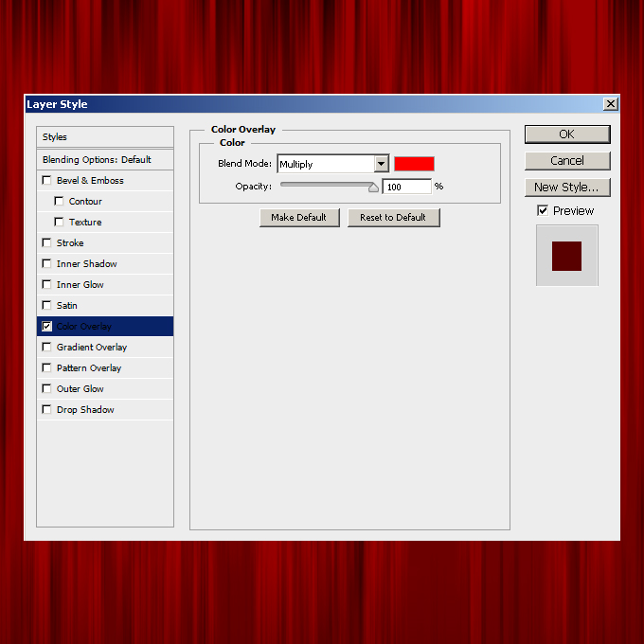Viewport: 644px width, 644px height.
Task: Enable the Drop Shadow checkbox
Action: click(47, 410)
